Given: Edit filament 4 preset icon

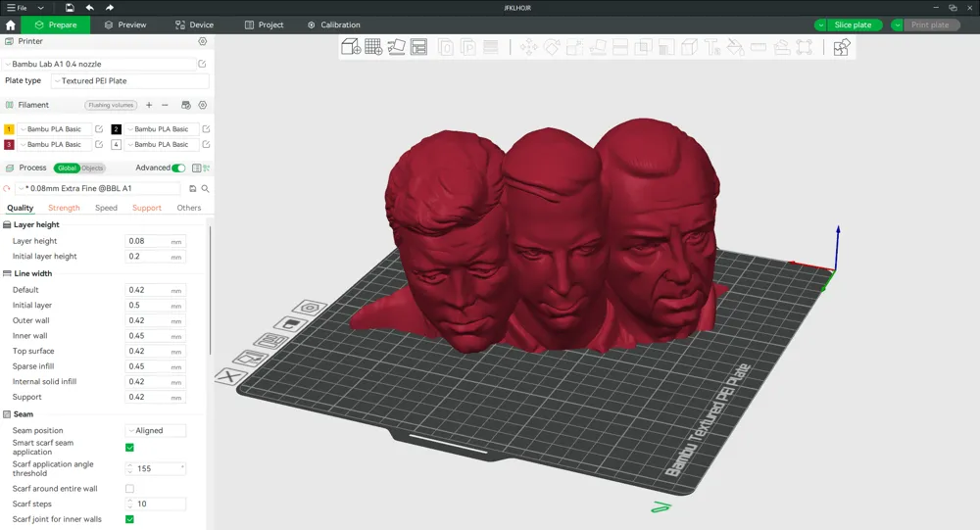Looking at the screenshot, I should point(206,144).
